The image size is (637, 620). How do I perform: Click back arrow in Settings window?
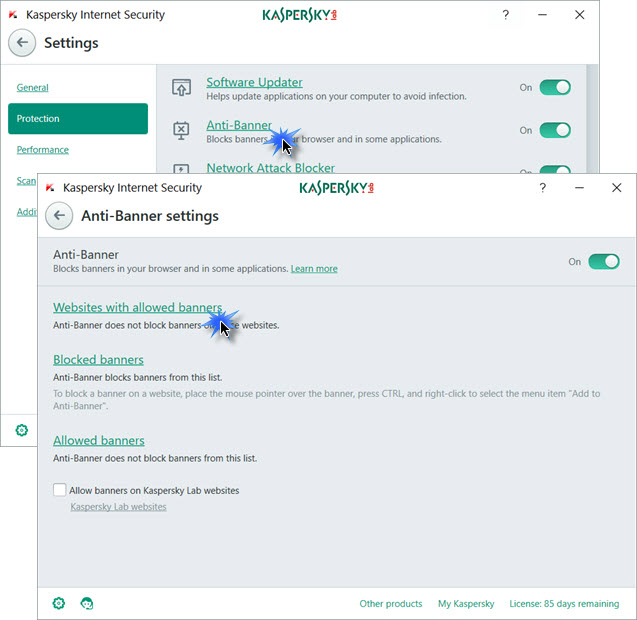tap(22, 43)
